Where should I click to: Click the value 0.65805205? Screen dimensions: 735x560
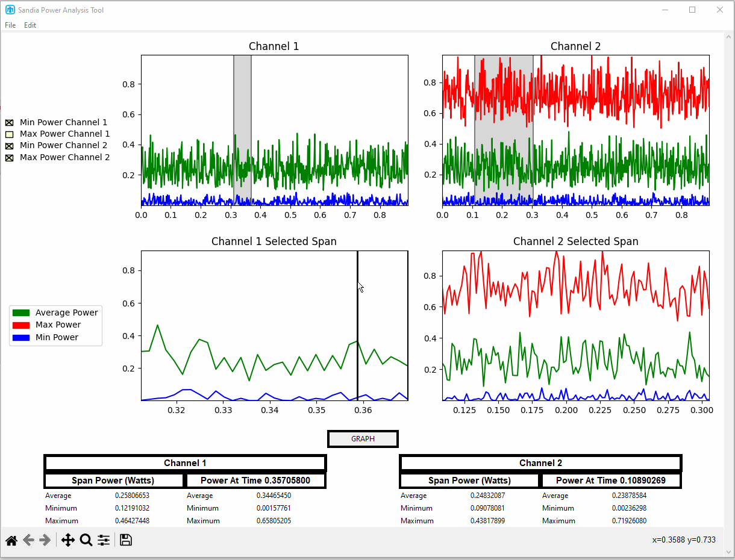click(x=274, y=521)
